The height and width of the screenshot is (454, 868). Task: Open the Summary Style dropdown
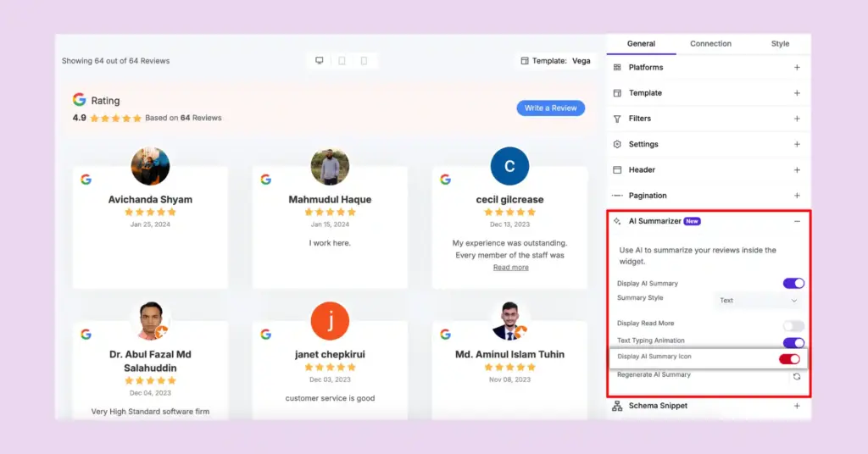758,301
